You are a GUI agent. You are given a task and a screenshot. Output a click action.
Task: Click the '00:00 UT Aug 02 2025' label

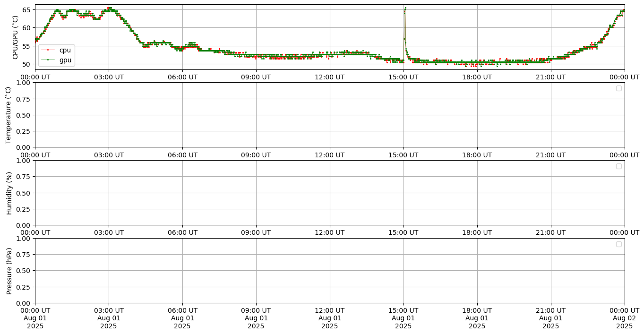point(625,318)
